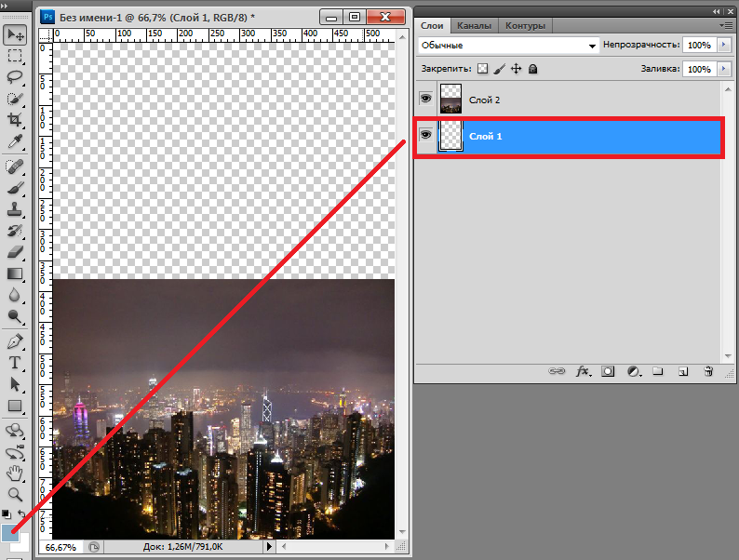Image resolution: width=739 pixels, height=560 pixels.
Task: Select the Lasso tool
Action: pos(15,77)
